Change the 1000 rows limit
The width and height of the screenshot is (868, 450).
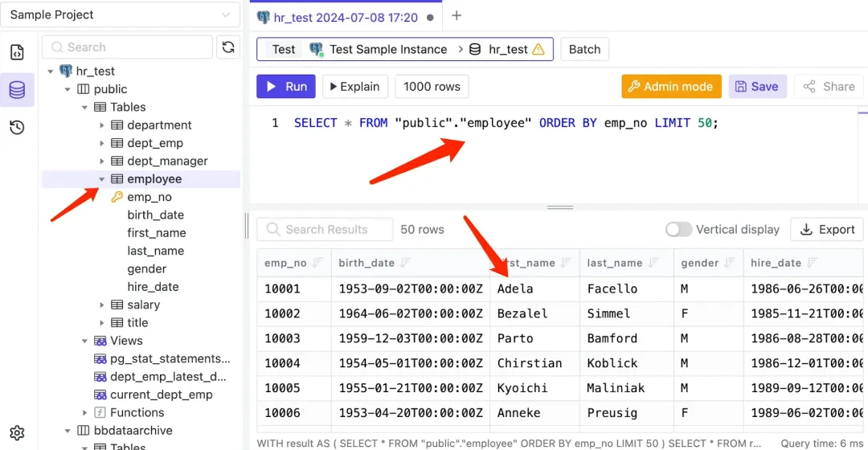pos(432,86)
